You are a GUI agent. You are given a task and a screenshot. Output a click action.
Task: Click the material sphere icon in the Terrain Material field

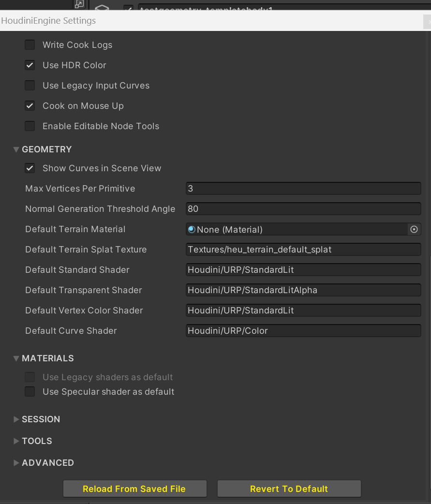pos(192,229)
